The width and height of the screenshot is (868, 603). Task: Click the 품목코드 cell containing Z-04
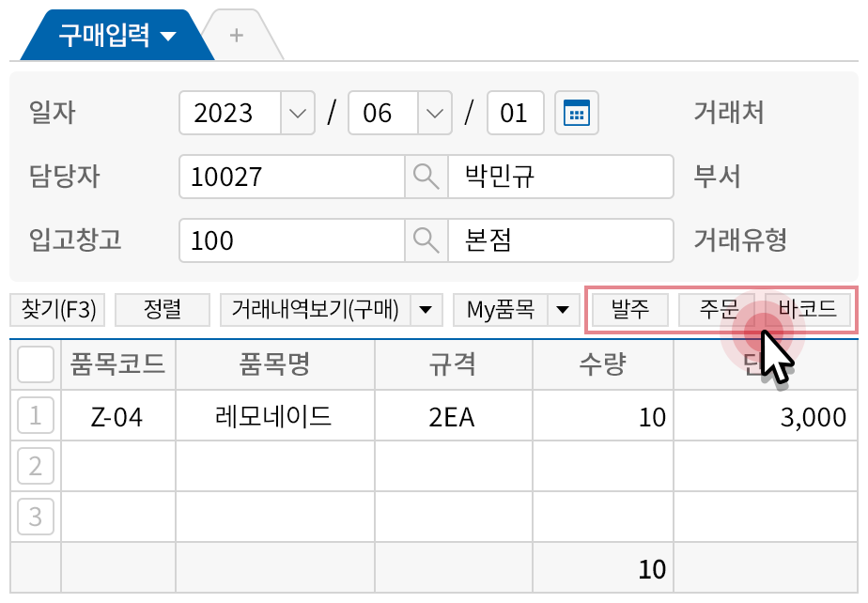117,417
